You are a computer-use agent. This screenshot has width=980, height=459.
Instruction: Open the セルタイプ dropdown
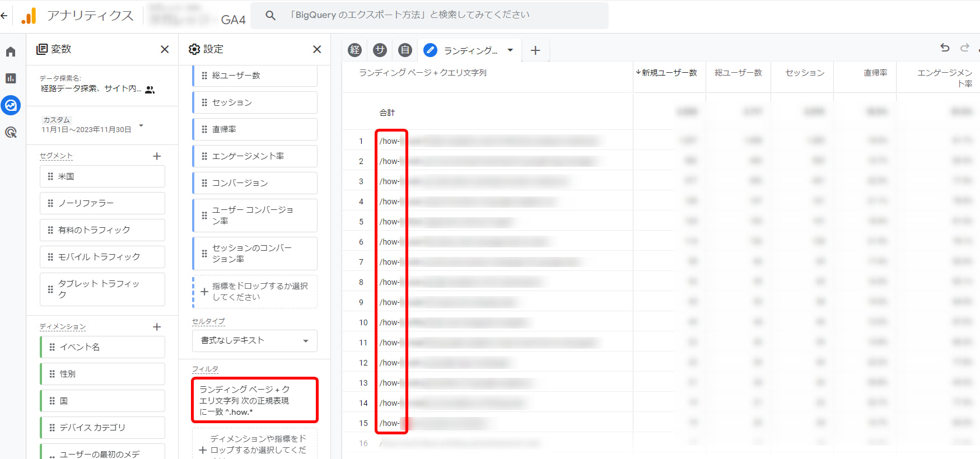click(x=255, y=341)
